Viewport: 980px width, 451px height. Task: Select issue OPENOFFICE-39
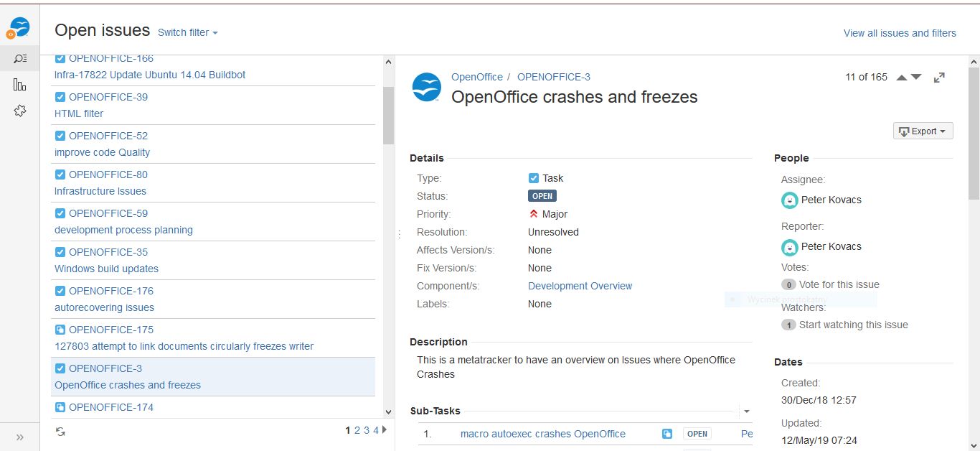(108, 97)
